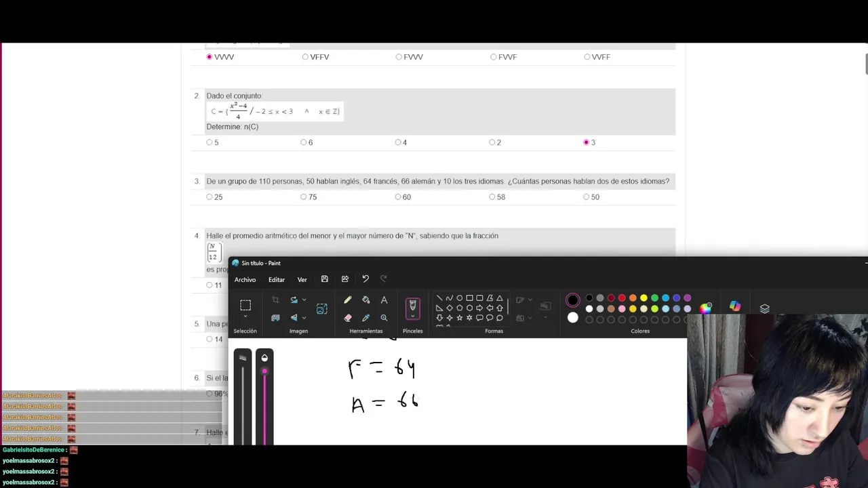Select the Fill bucket tool in Paint
Screen dimensions: 868x488
(x=366, y=300)
